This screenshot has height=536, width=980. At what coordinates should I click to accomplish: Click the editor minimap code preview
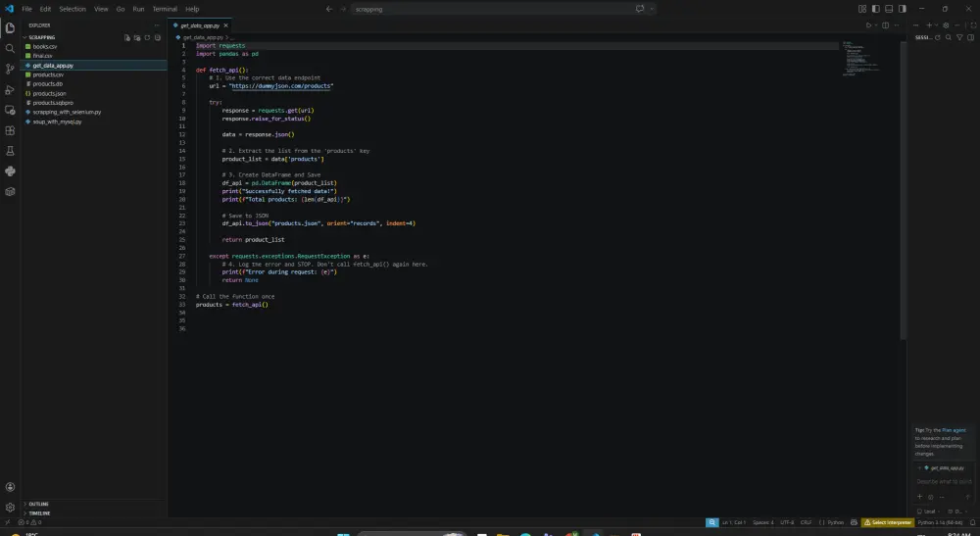859,58
